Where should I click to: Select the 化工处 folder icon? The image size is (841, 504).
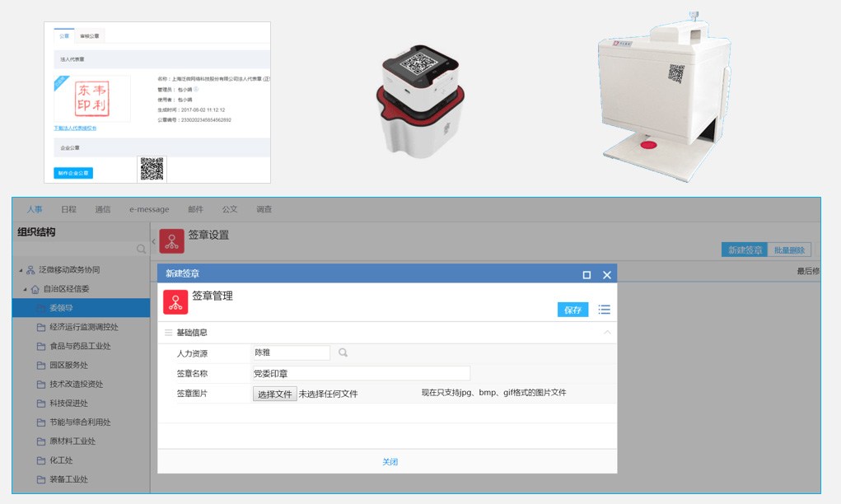41,460
